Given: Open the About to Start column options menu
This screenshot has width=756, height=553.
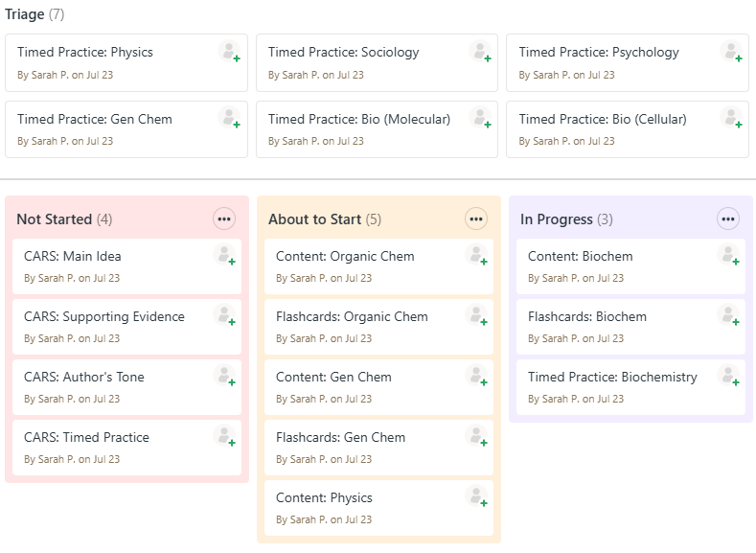Looking at the screenshot, I should click(x=476, y=219).
